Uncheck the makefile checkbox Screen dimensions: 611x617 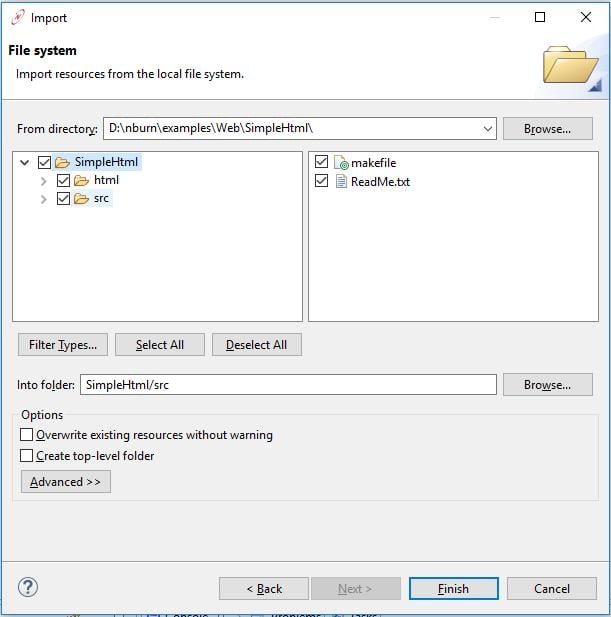coord(321,162)
